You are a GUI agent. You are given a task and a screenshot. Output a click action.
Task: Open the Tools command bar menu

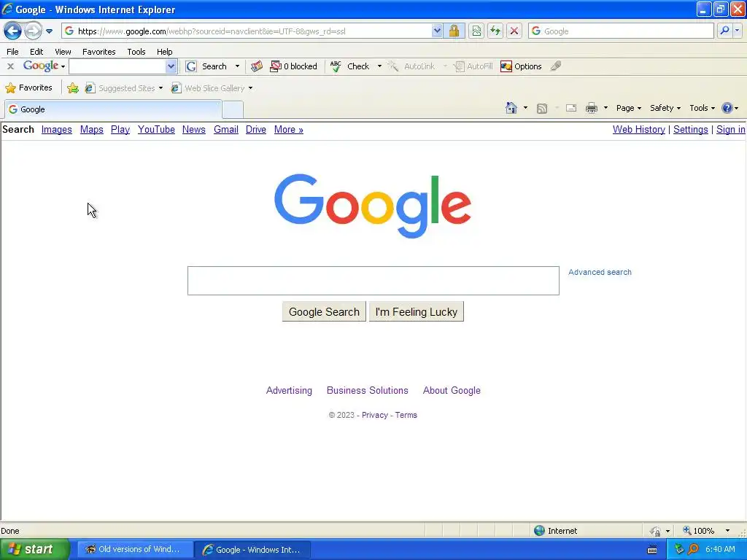tap(703, 108)
